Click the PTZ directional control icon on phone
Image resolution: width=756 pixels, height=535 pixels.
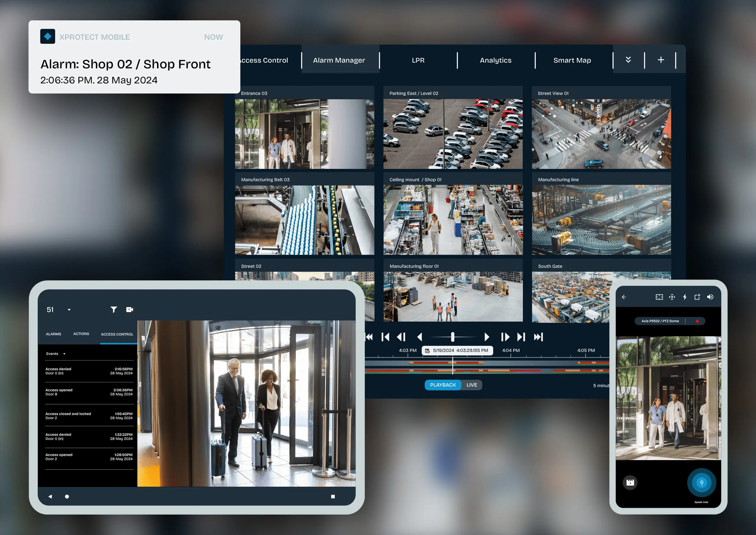point(672,297)
